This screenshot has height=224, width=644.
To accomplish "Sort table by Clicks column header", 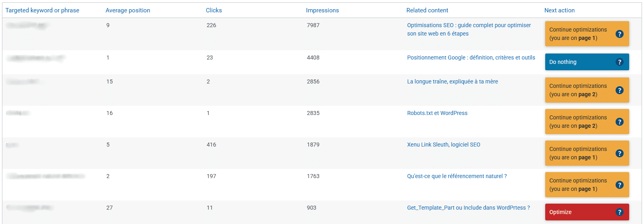I will [214, 10].
